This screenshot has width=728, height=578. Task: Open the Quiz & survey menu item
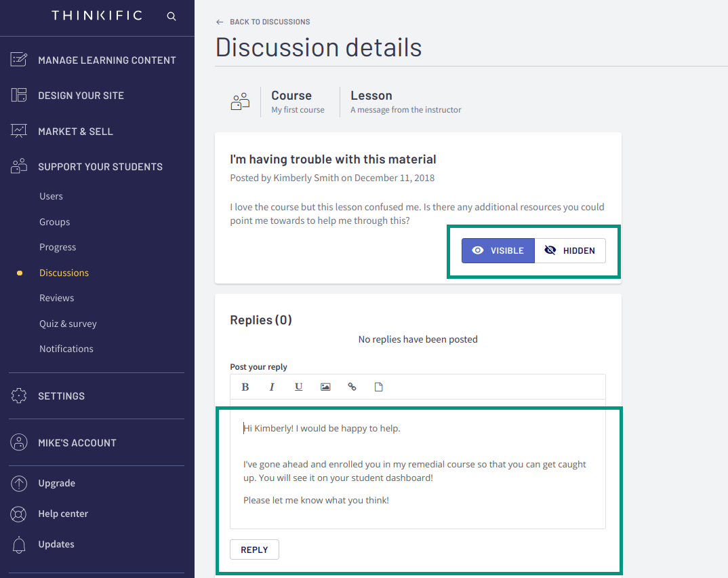pyautogui.click(x=68, y=323)
